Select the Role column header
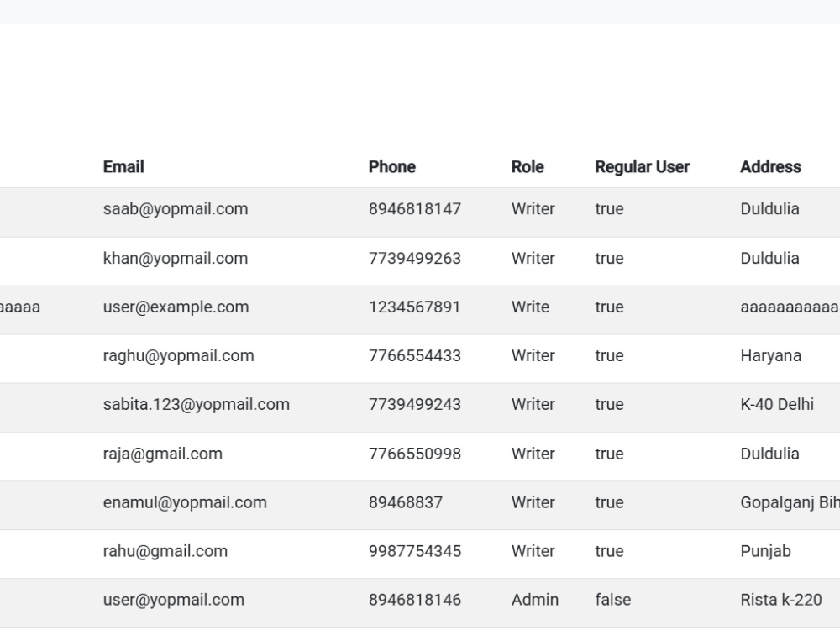Viewport: 840px width, 630px height. pyautogui.click(x=528, y=166)
